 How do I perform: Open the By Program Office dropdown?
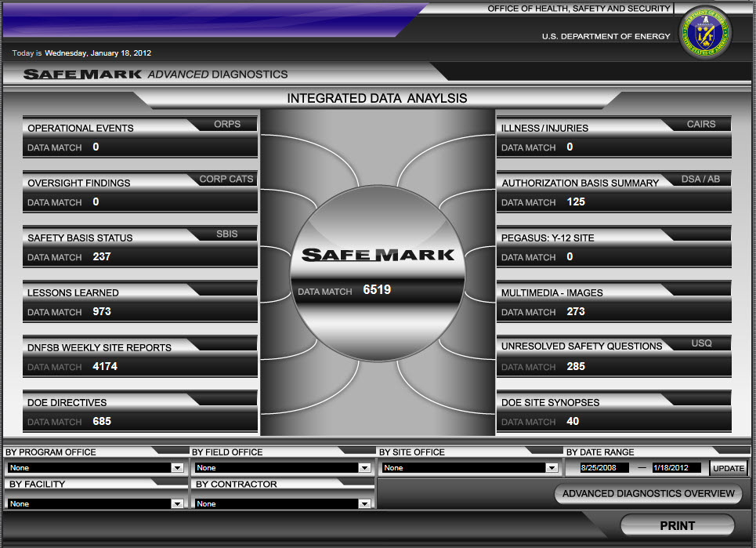(x=96, y=467)
